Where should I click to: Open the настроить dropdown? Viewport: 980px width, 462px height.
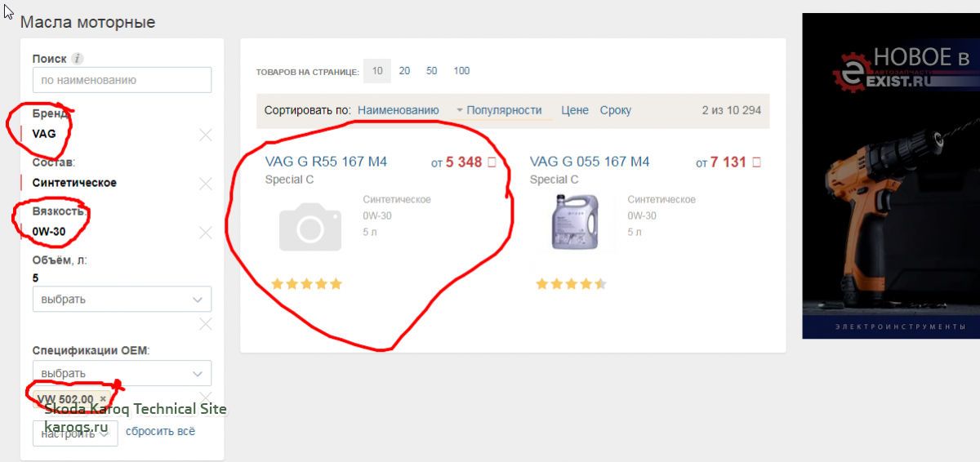[x=75, y=433]
